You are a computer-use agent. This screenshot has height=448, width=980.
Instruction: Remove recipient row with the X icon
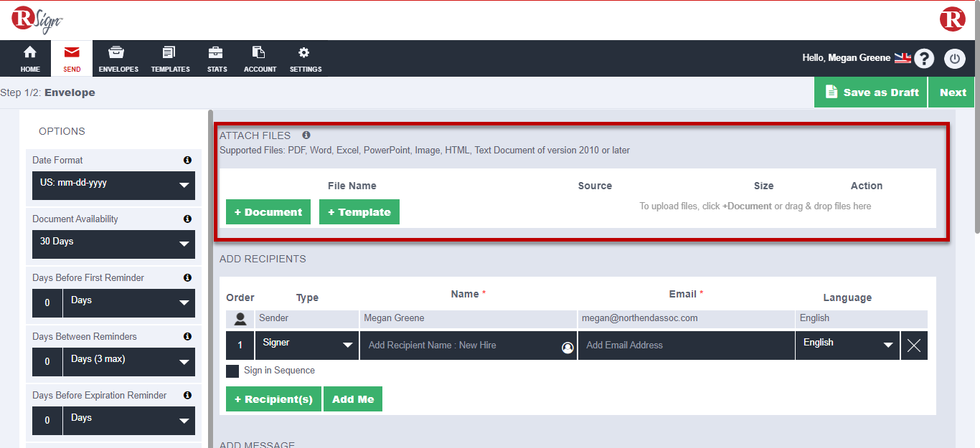[913, 345]
